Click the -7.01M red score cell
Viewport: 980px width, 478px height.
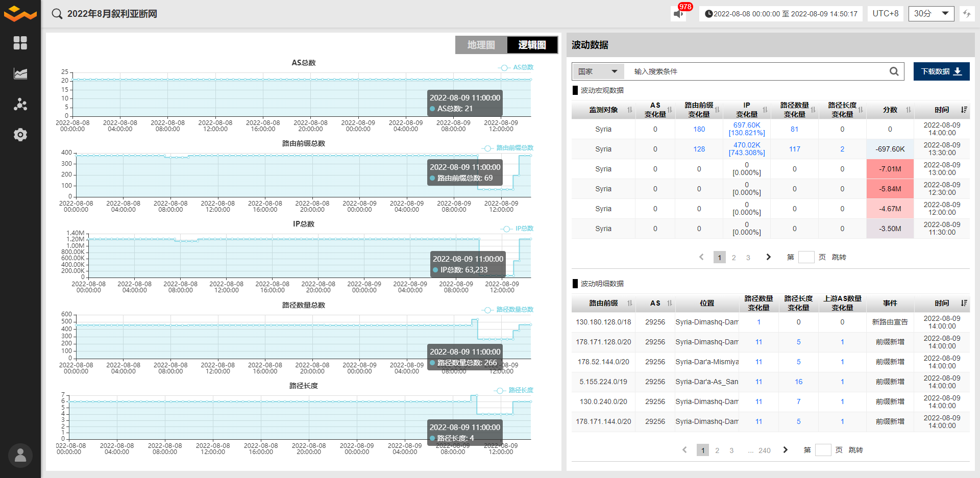point(890,169)
